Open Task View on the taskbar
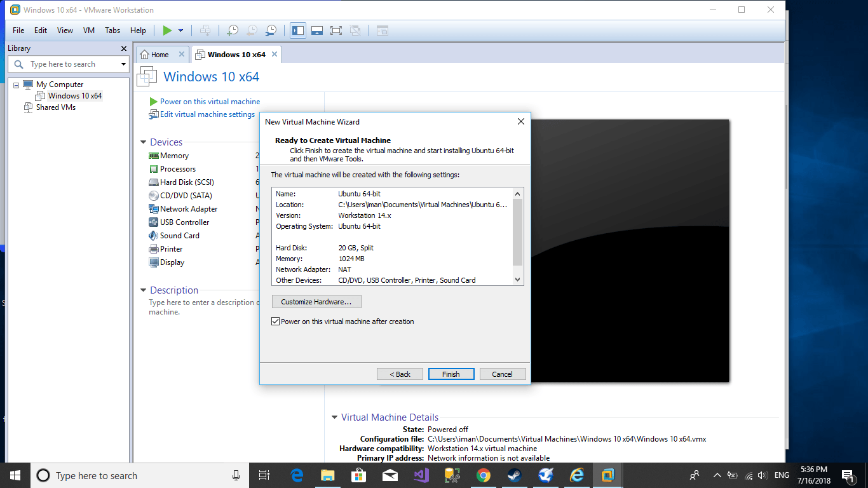This screenshot has width=868, height=488. (x=264, y=475)
